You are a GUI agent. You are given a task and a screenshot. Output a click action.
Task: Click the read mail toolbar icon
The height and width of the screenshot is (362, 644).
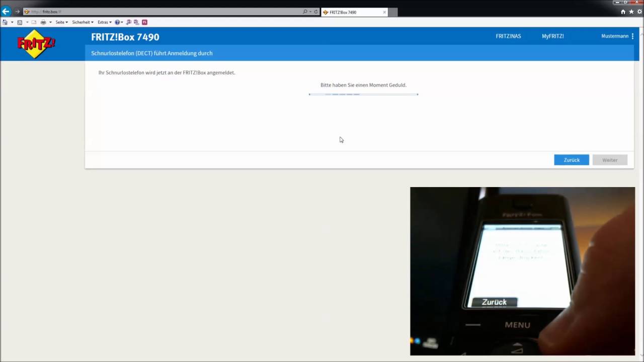coord(34,22)
